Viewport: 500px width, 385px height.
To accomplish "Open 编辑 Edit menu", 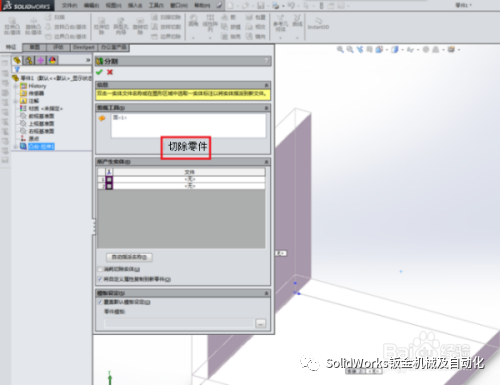I will (x=91, y=6).
